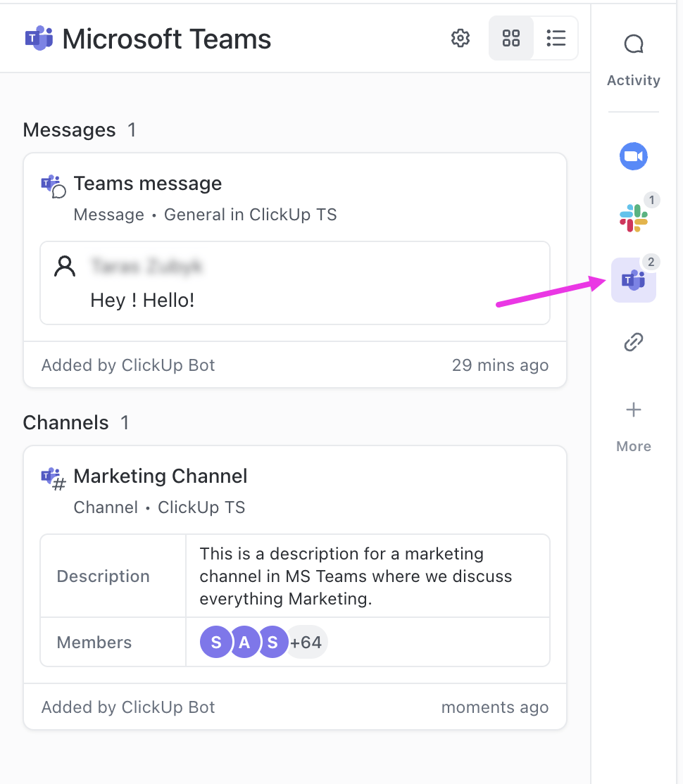Open the Microsoft Teams sidebar icon
This screenshot has height=784, width=683.
pyautogui.click(x=633, y=279)
